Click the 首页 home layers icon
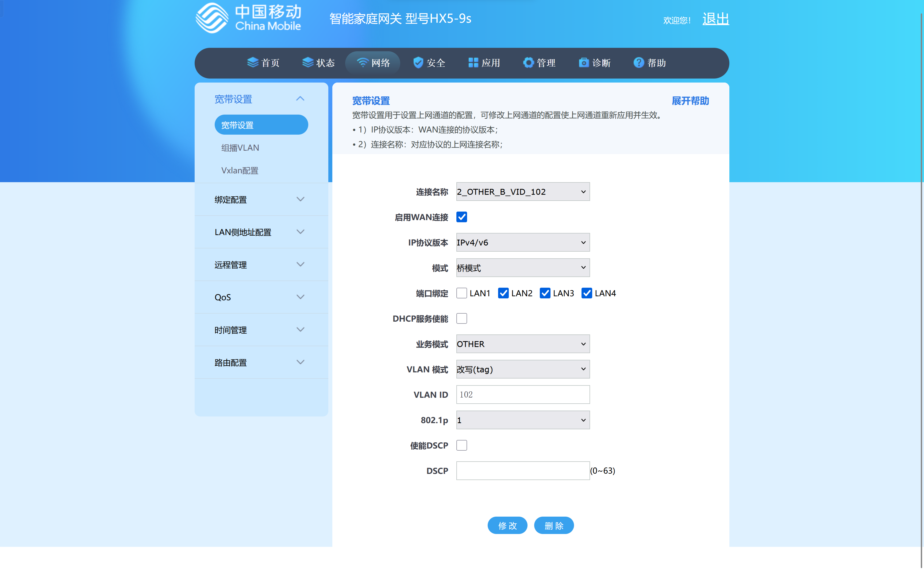Screen dimensions: 924x577 (x=253, y=63)
